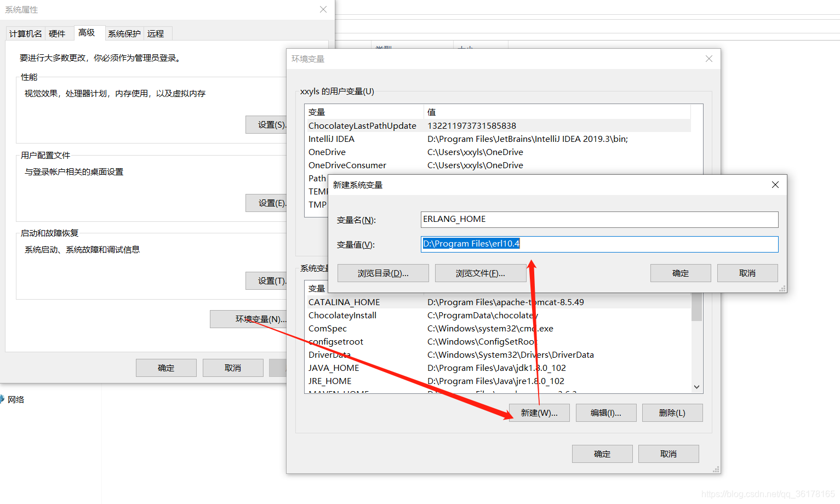This screenshot has height=504, width=840.
Task: Click the 浏览目录(D)... button
Action: pyautogui.click(x=383, y=273)
